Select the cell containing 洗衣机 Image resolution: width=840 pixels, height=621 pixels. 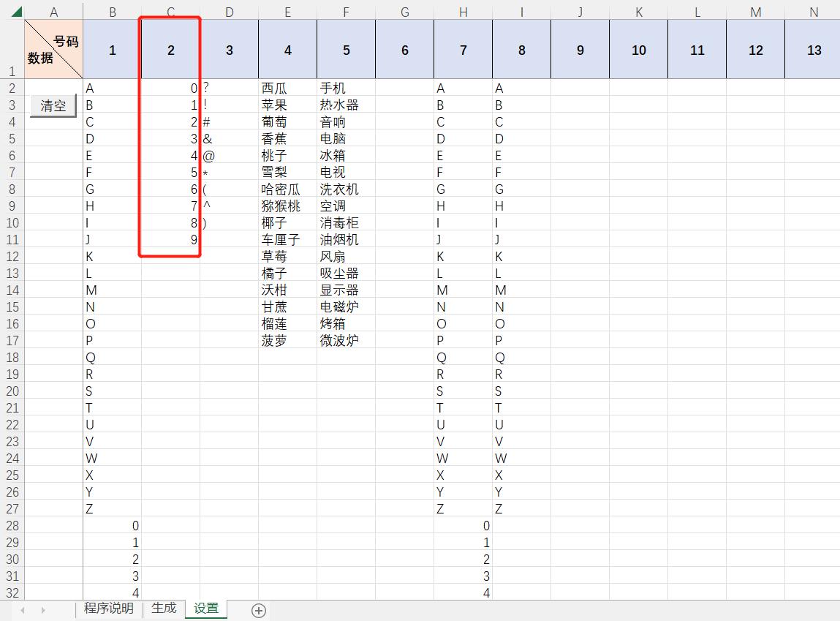(346, 189)
